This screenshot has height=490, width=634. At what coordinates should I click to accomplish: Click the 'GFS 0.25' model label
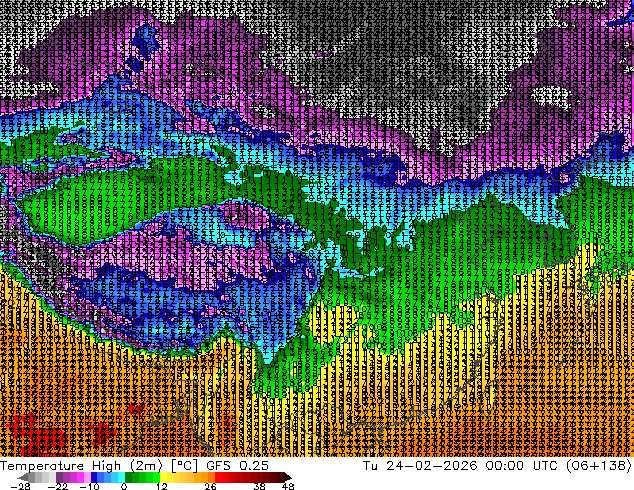237,466
